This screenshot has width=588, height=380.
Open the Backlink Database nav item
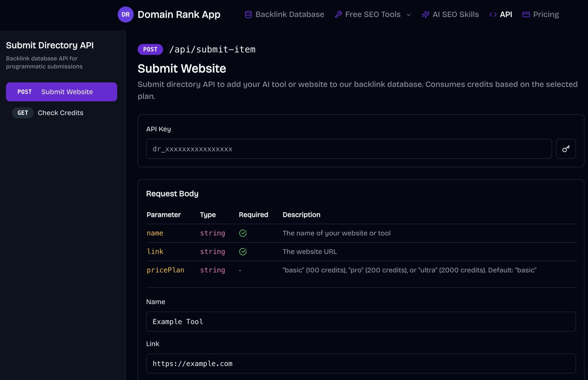pyautogui.click(x=284, y=15)
